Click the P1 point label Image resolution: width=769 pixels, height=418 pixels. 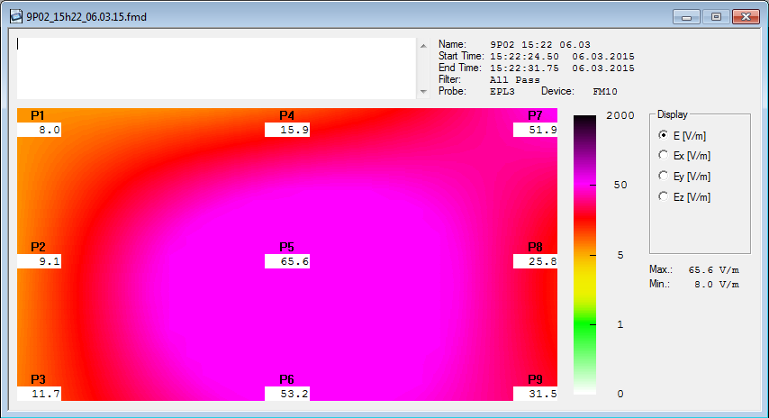[38, 115]
